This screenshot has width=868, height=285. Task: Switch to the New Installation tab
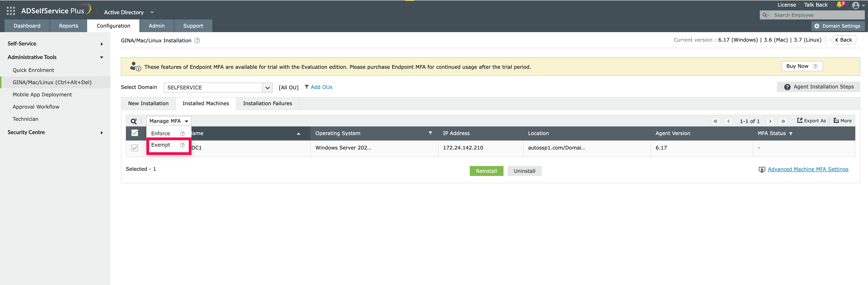point(148,104)
